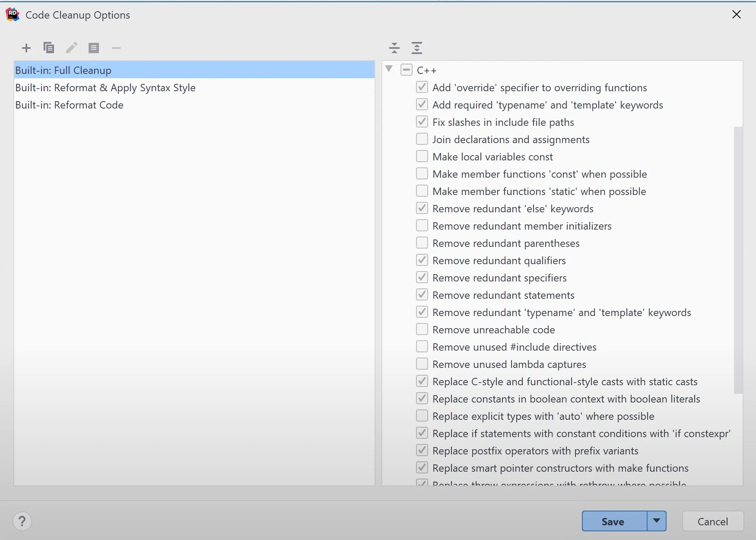
Task: Enable Join declarations and assignments
Action: click(422, 139)
